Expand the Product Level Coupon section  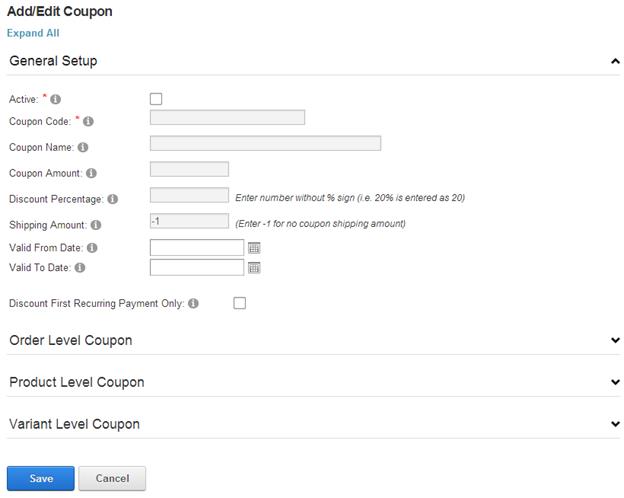click(x=615, y=382)
